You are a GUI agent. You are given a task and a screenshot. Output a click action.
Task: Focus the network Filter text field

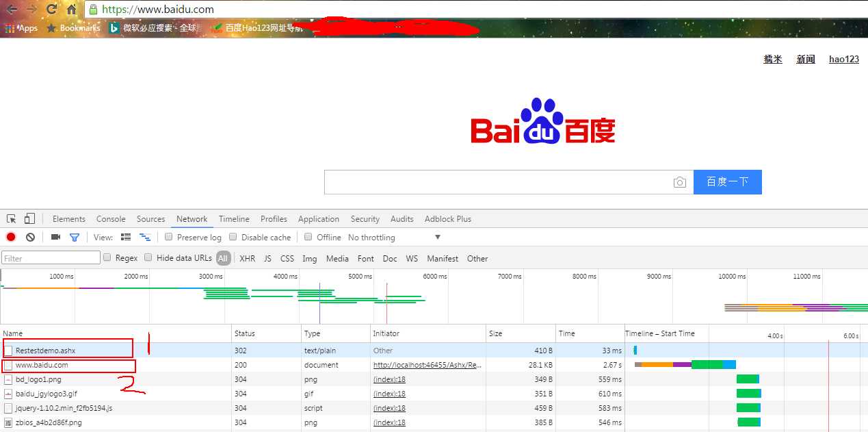(51, 258)
